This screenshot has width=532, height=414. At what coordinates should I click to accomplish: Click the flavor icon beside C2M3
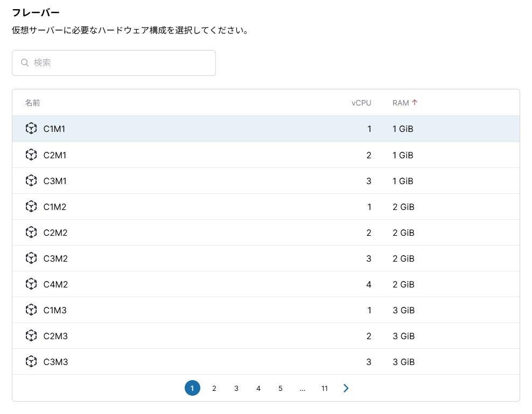tap(31, 336)
